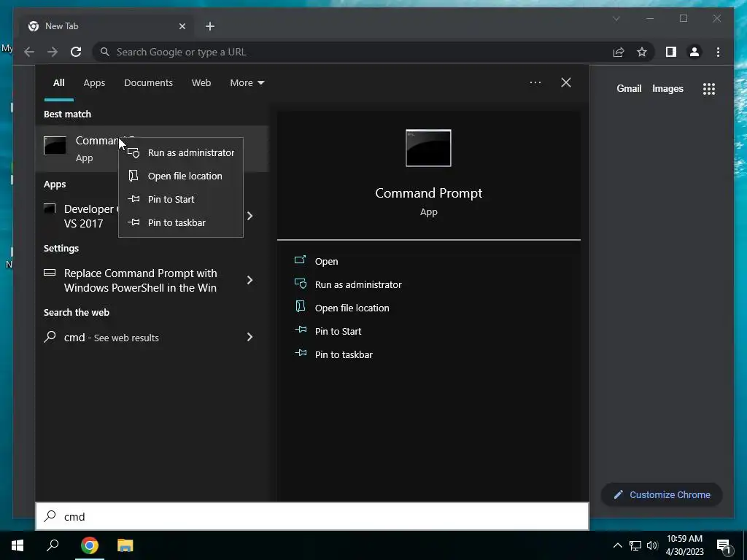Open Command Prompt best match result

click(x=152, y=149)
